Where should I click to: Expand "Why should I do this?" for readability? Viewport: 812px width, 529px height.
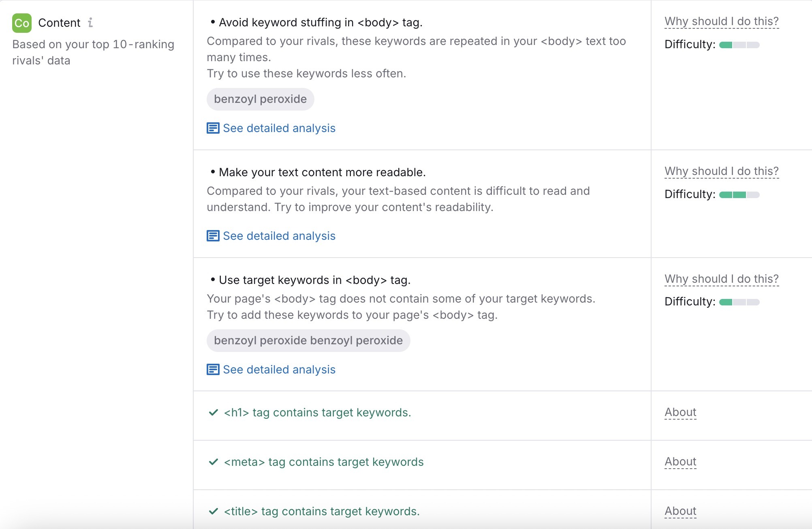tap(721, 171)
